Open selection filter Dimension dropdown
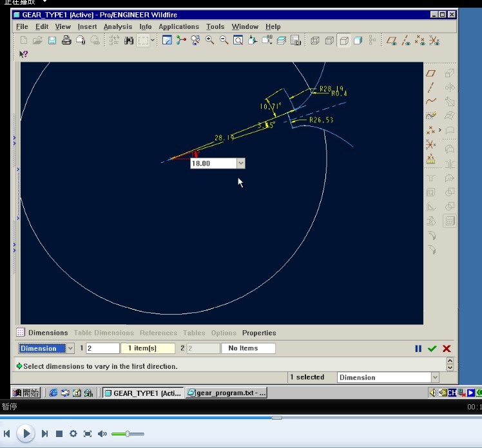482x448 pixels. (435, 377)
